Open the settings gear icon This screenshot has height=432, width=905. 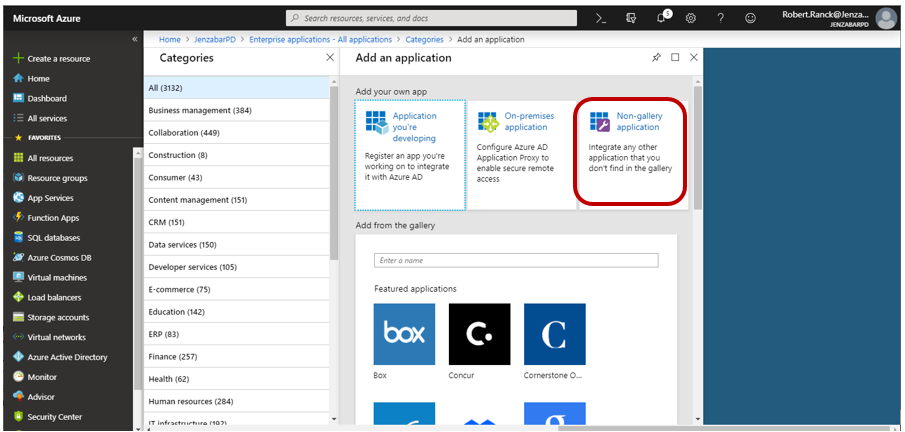pos(690,18)
